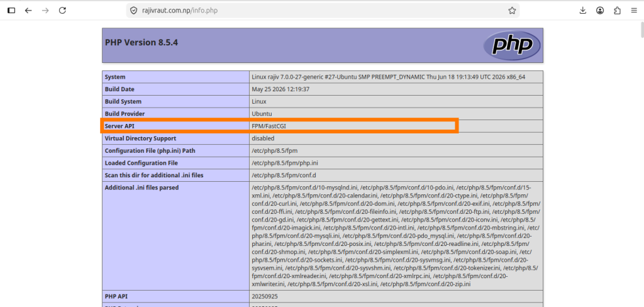Toggle the browser sidebar icon

tap(11, 11)
